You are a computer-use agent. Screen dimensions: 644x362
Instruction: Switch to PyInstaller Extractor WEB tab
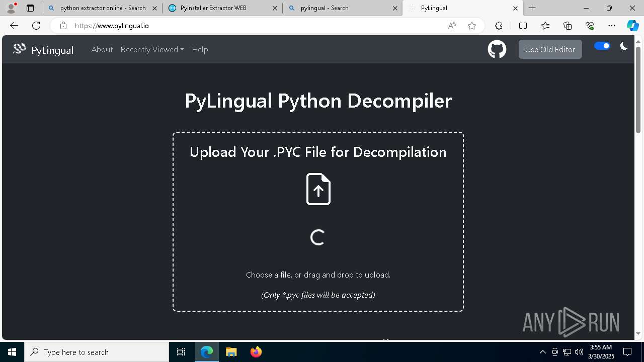[x=222, y=8]
